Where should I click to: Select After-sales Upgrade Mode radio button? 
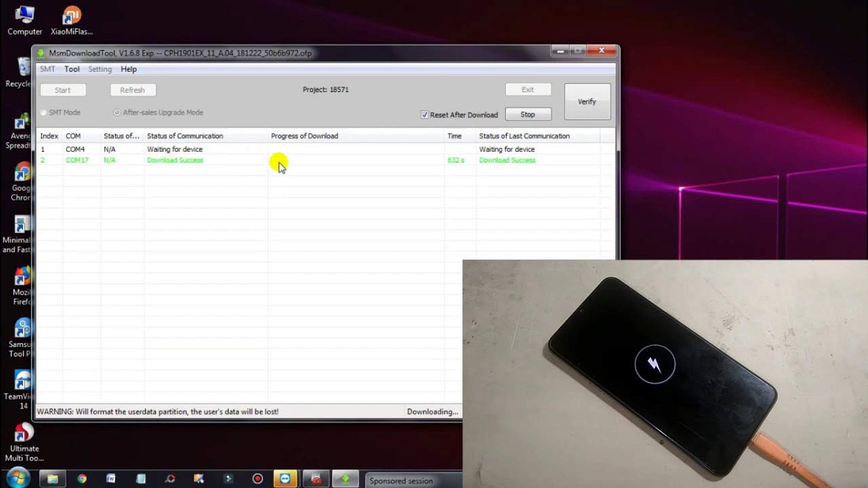117,113
